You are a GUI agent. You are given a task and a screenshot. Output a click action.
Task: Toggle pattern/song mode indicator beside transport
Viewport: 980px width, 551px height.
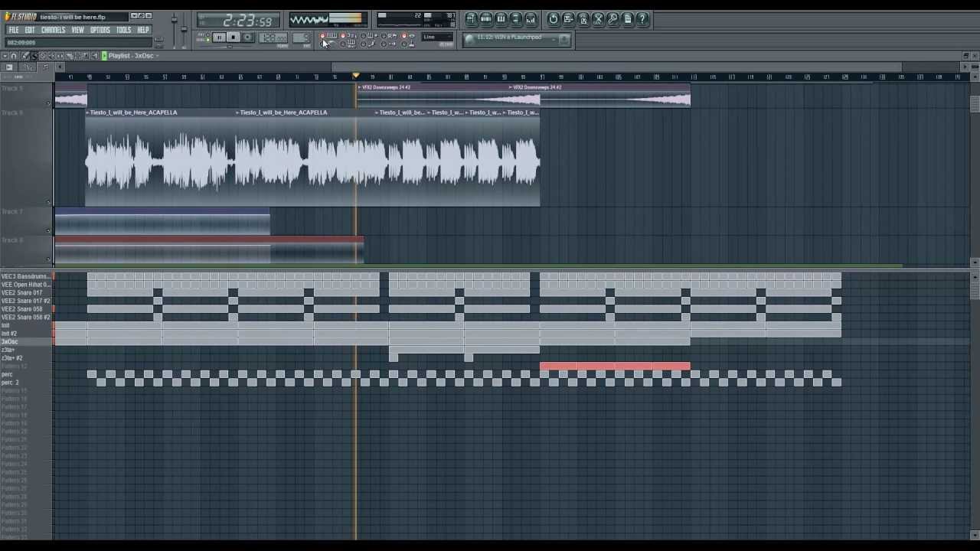[x=207, y=37]
